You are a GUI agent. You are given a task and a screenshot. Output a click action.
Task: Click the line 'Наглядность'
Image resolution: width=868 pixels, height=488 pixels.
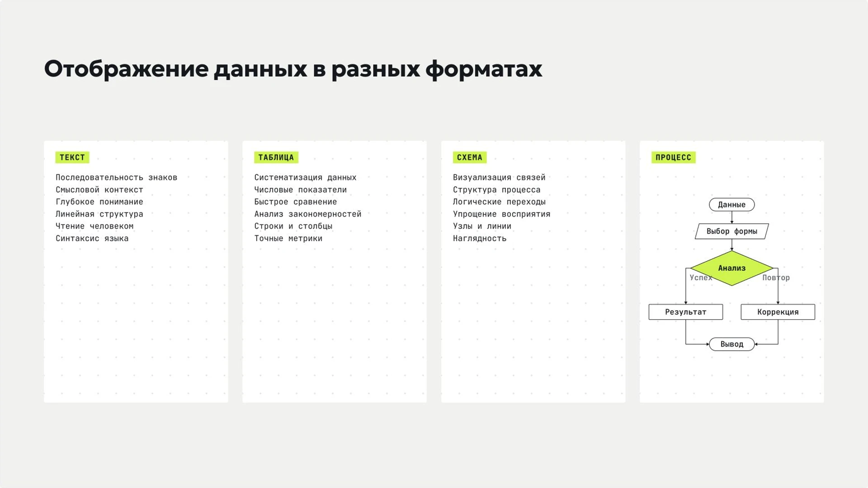click(480, 238)
